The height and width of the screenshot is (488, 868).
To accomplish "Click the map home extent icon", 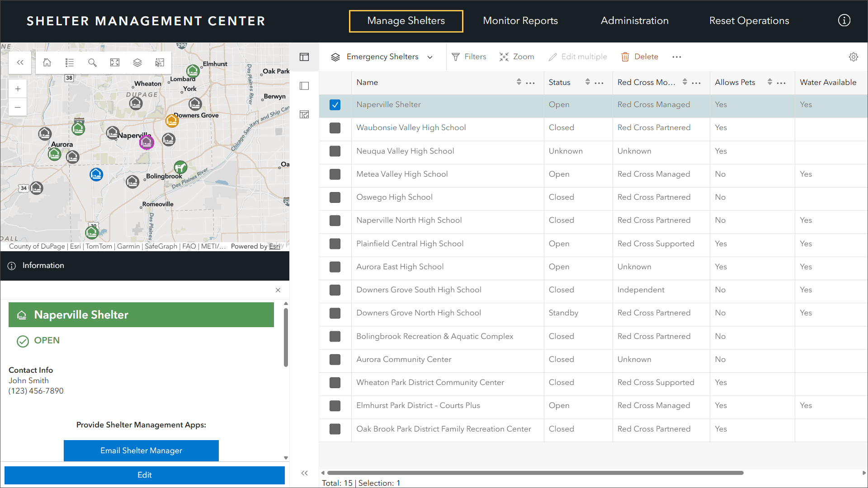I will tap(47, 62).
